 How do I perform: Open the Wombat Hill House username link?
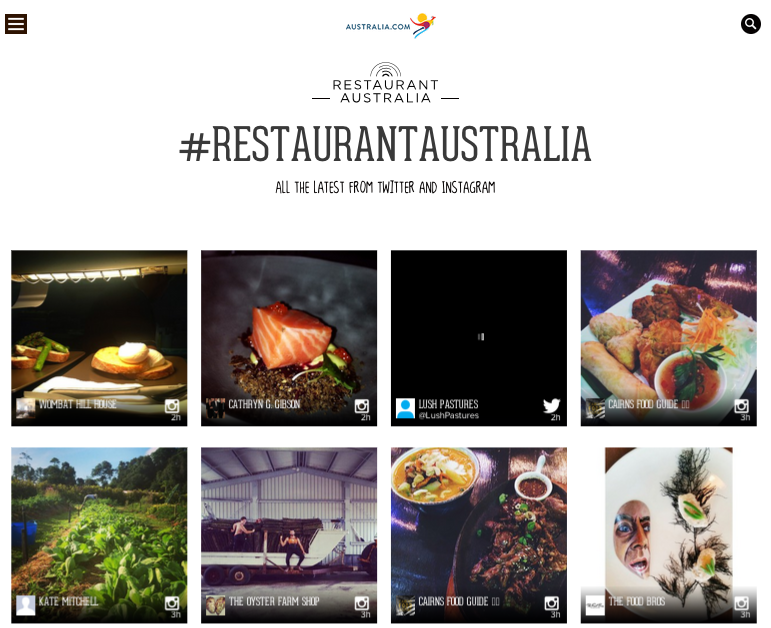[x=78, y=404]
